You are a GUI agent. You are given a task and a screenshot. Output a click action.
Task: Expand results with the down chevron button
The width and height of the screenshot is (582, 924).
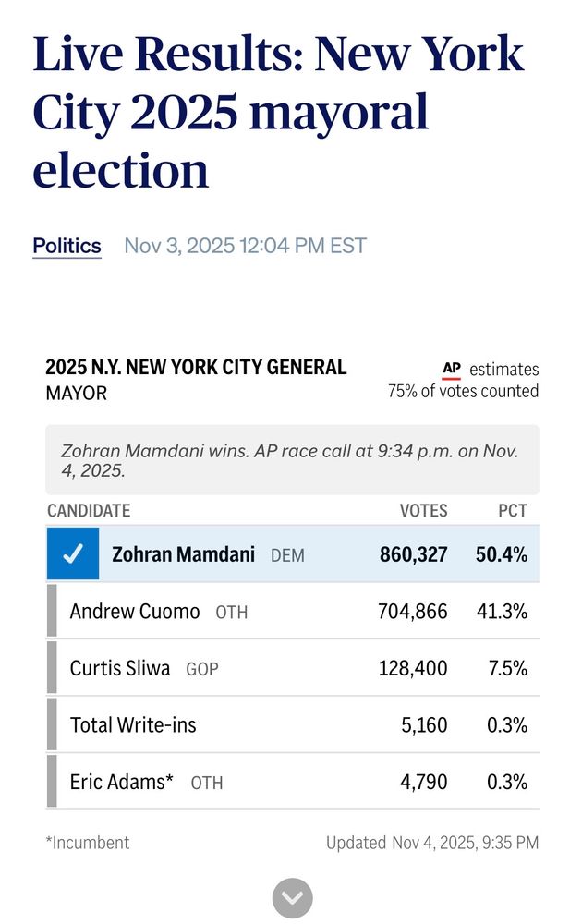click(x=292, y=897)
